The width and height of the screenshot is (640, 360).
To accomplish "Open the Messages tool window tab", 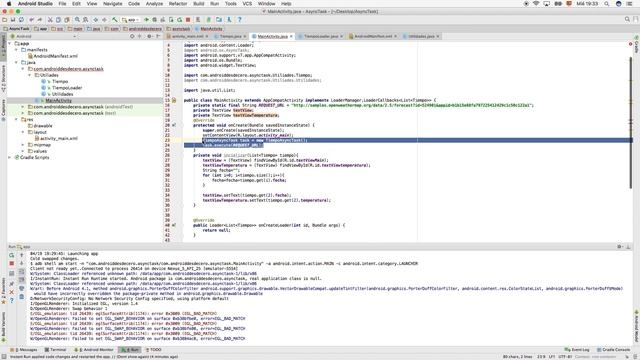I will 25,350.
